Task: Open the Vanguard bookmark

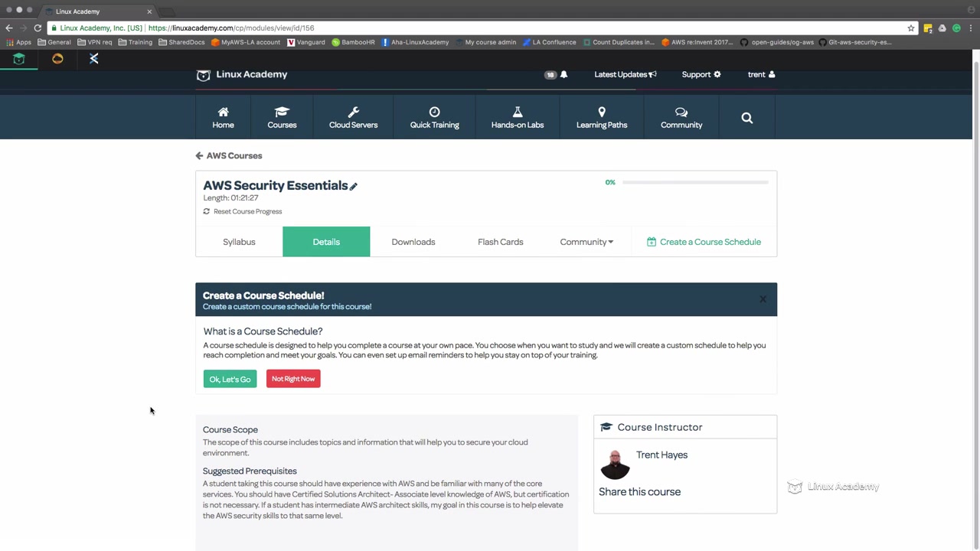Action: [306, 42]
